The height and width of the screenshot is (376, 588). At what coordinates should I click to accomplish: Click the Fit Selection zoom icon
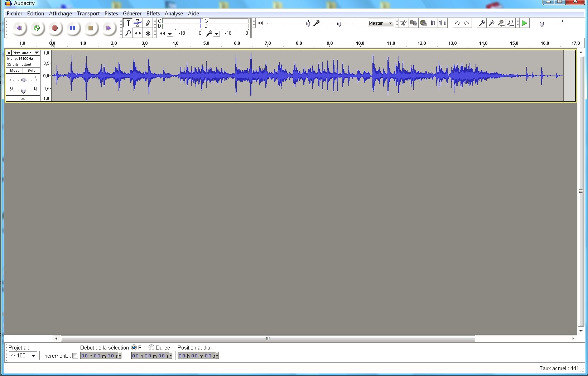pos(501,23)
